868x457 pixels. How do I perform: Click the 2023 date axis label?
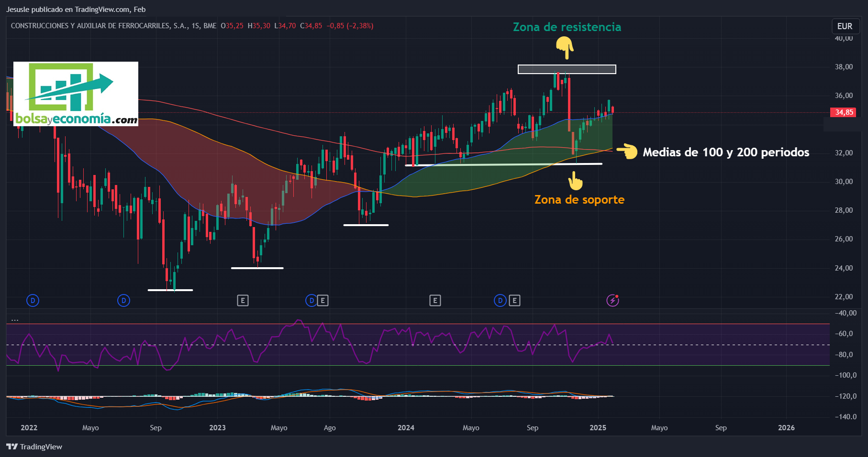[x=217, y=428]
